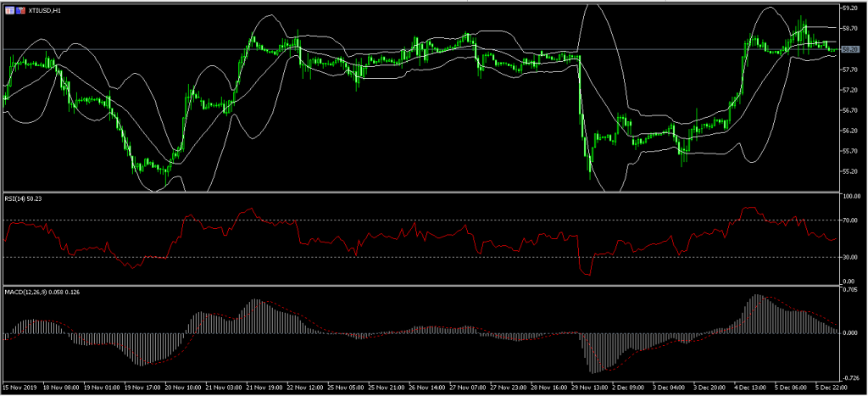868x396 pixels.
Task: Click the 5 Dec 06:00 time label
Action: (x=791, y=387)
